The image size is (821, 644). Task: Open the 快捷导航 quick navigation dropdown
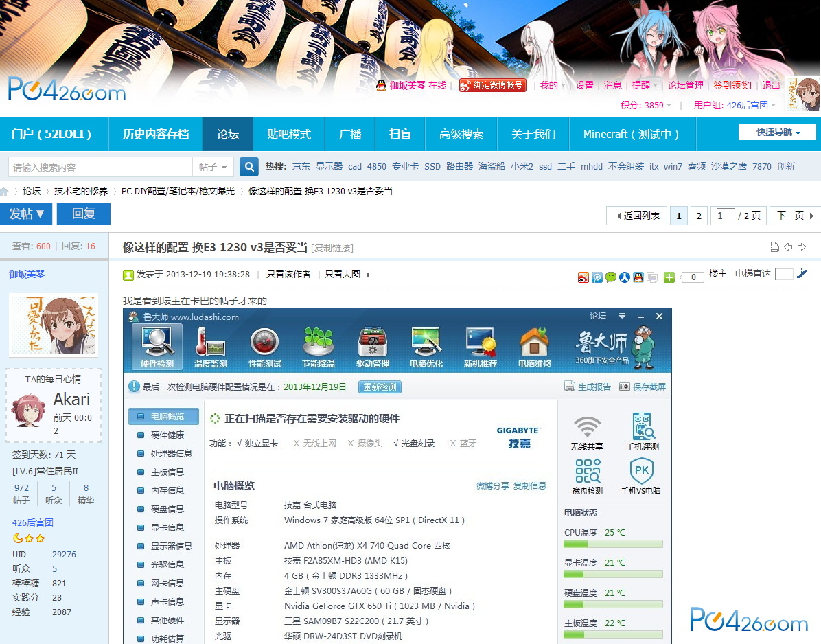coord(778,132)
